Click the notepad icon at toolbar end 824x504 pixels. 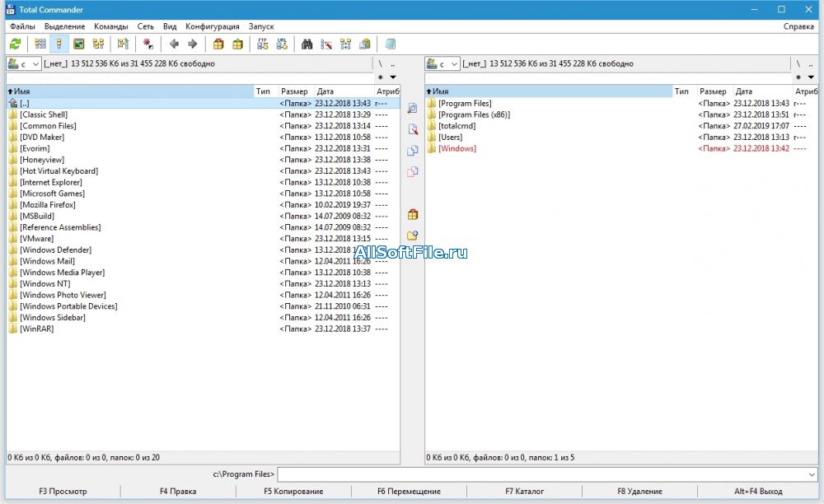point(390,44)
